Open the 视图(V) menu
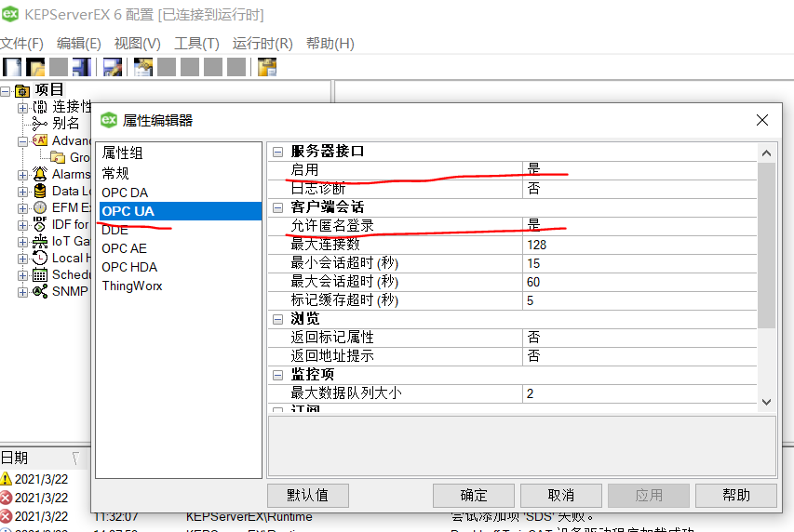Viewport: 794px width, 532px height. click(137, 44)
